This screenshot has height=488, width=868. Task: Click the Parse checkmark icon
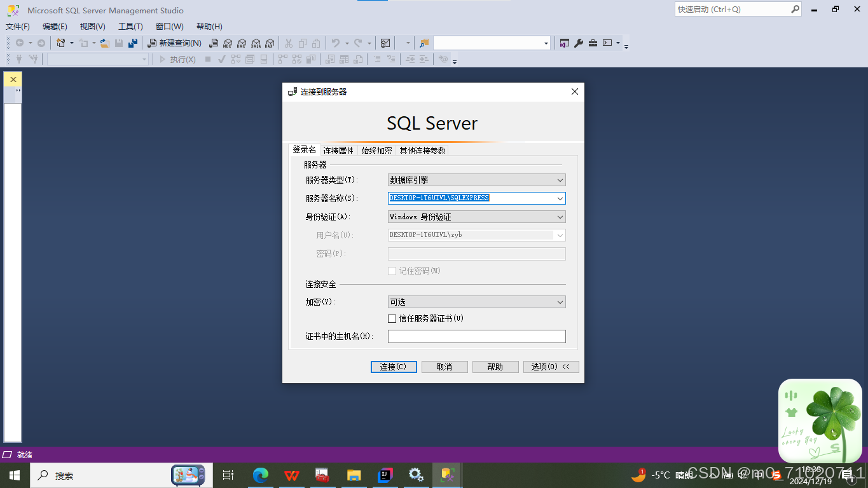point(222,59)
